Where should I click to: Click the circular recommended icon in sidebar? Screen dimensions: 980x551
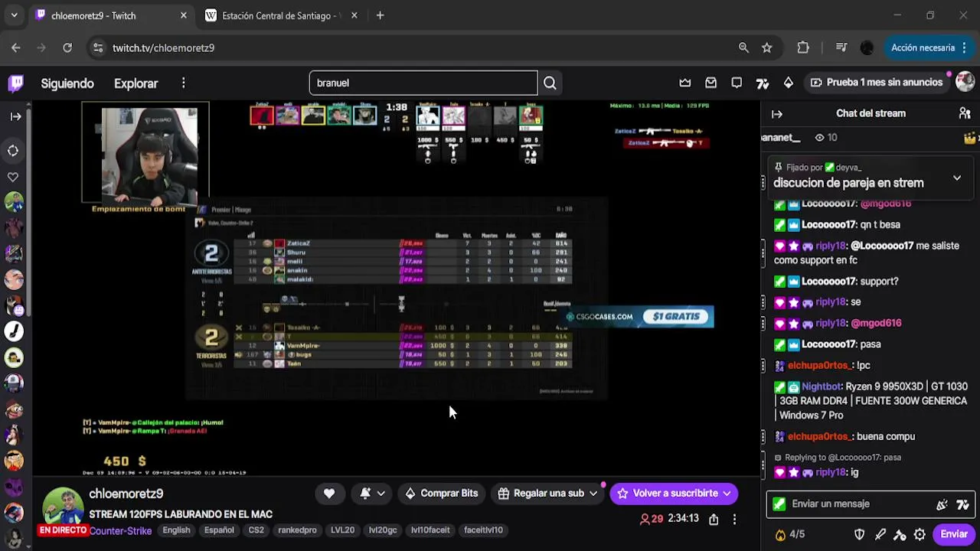13,151
